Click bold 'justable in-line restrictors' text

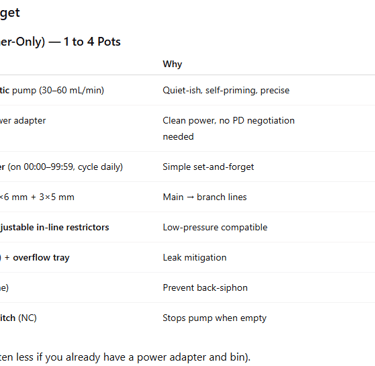[54, 227]
